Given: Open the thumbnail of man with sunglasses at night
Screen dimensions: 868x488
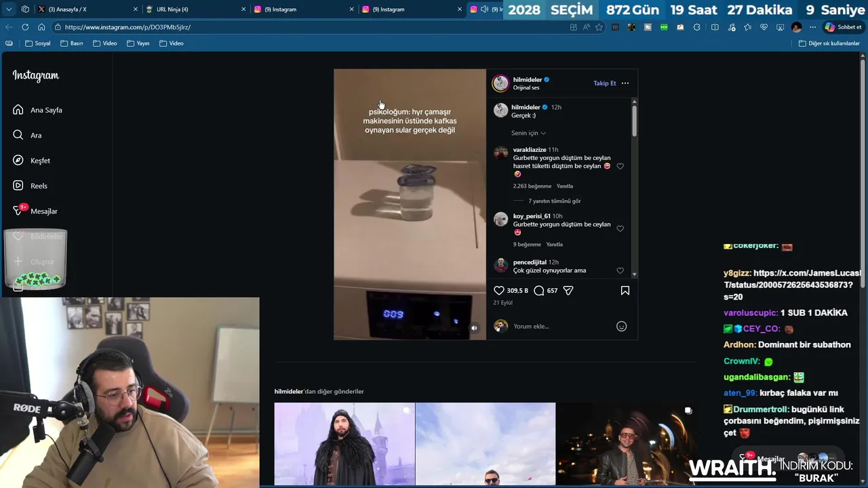Looking at the screenshot, I should (x=627, y=444).
